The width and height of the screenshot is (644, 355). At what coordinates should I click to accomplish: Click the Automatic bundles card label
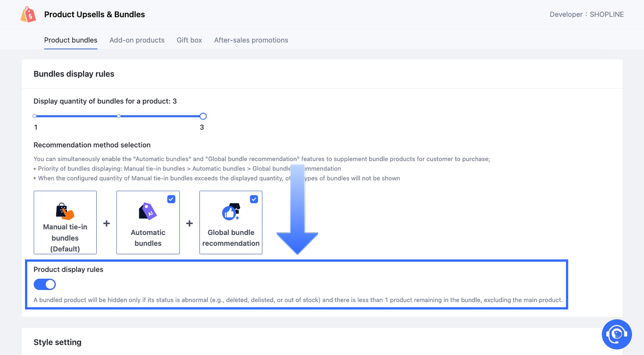148,238
